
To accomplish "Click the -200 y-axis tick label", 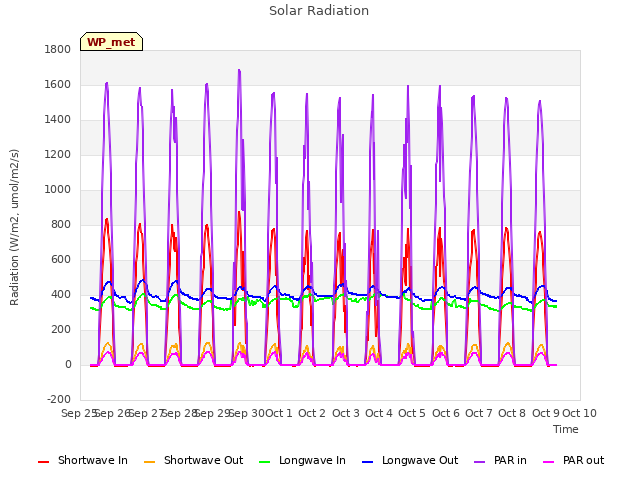I will 59,399.
